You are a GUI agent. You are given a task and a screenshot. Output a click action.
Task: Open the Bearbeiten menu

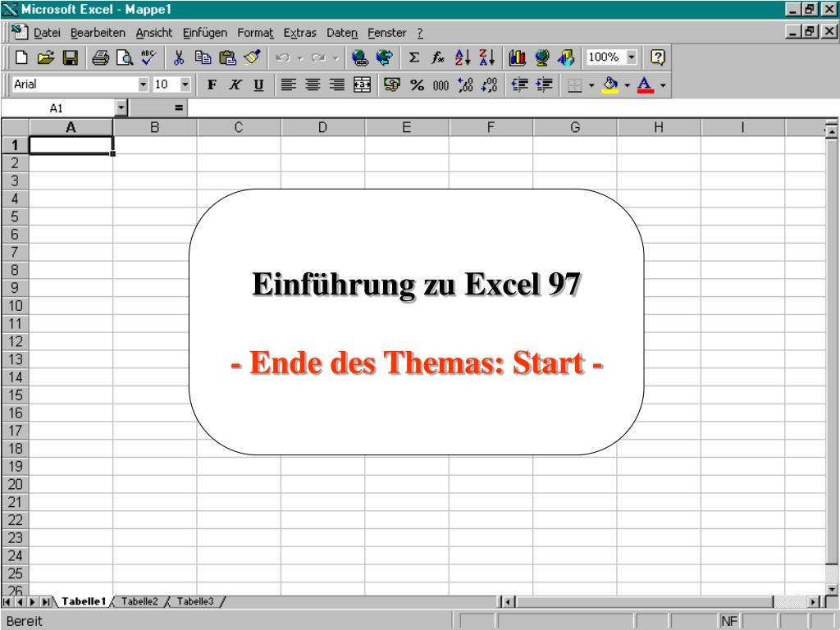[x=98, y=33]
